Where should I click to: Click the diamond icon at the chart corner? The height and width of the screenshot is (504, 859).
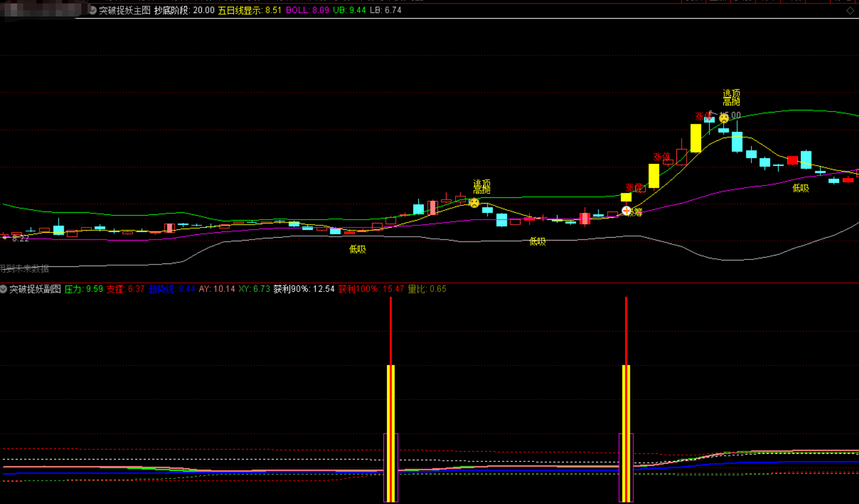[x=850, y=10]
